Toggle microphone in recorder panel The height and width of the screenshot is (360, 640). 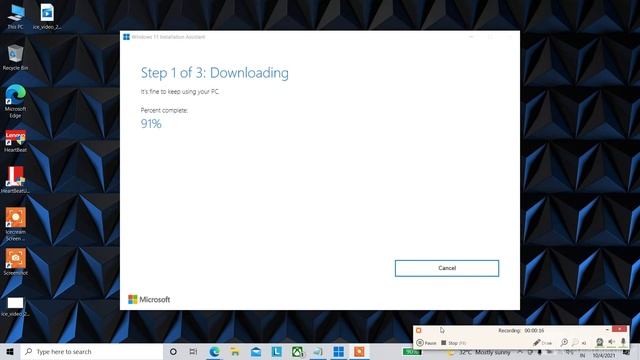point(623,342)
